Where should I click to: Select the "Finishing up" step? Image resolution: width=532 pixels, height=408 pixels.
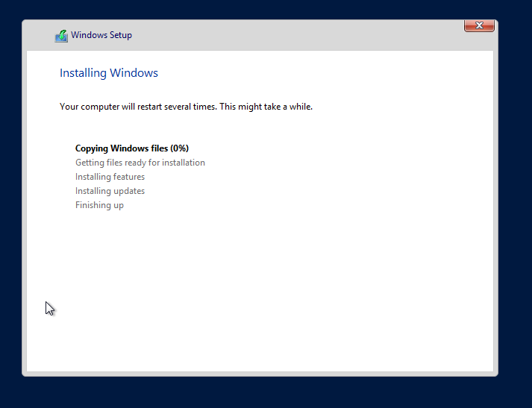tap(99, 205)
